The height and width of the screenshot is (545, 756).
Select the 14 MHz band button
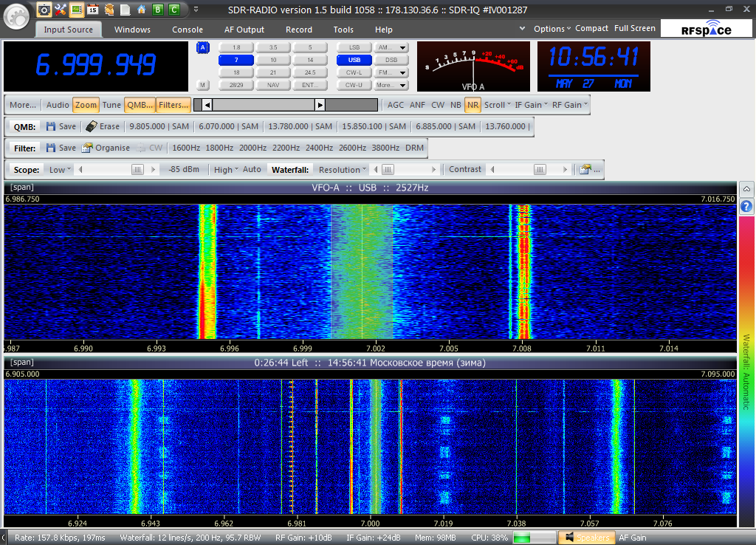(310, 60)
